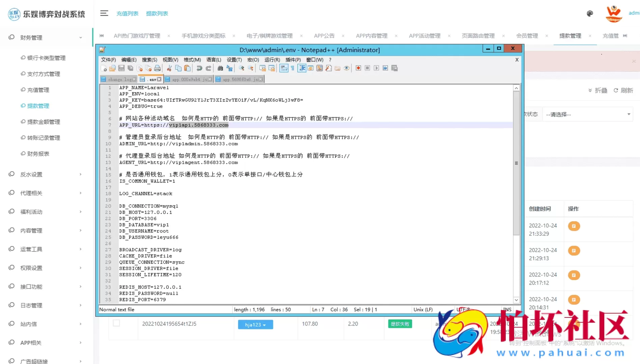The image size is (640, 364).
Task: Toggle show all characters pilcrow icon
Action: [x=293, y=68]
